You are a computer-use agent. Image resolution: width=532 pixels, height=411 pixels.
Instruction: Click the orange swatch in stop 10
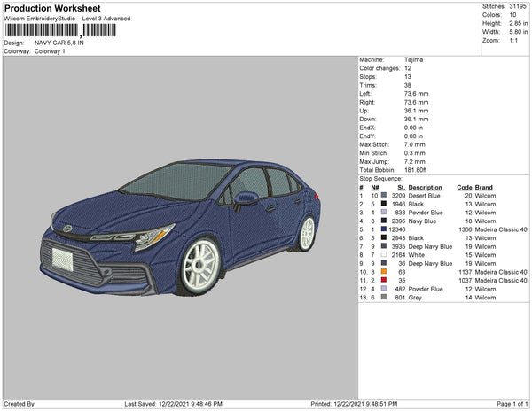(x=384, y=271)
